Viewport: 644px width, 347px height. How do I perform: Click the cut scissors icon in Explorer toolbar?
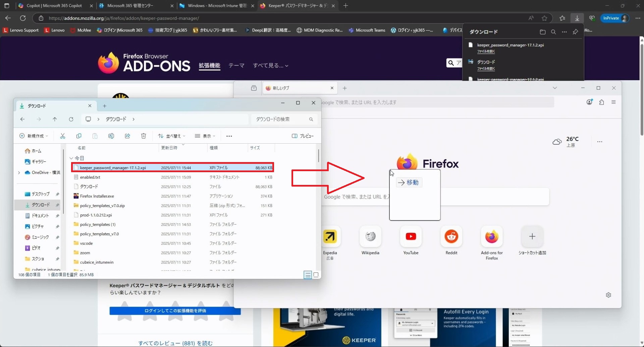62,136
